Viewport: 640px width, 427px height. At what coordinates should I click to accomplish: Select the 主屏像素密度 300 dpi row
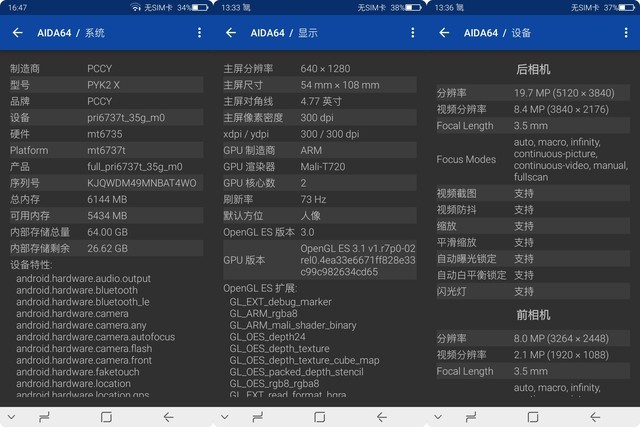click(320, 118)
